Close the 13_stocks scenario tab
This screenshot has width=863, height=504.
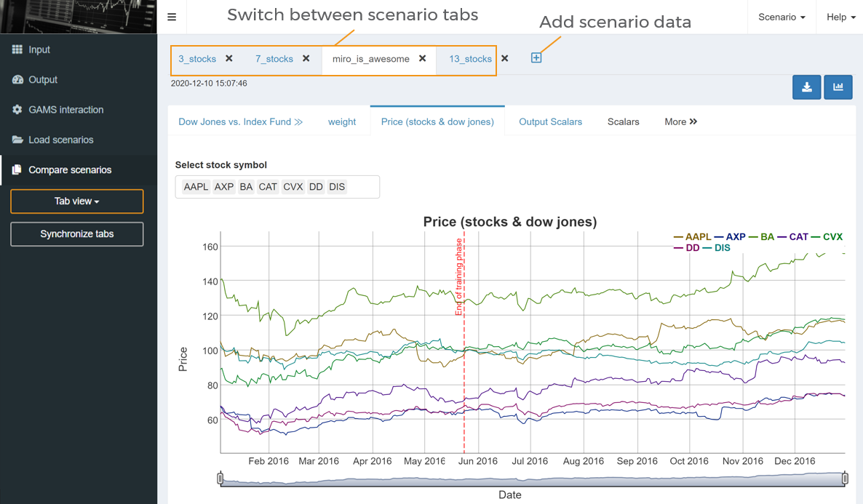pyautogui.click(x=505, y=58)
